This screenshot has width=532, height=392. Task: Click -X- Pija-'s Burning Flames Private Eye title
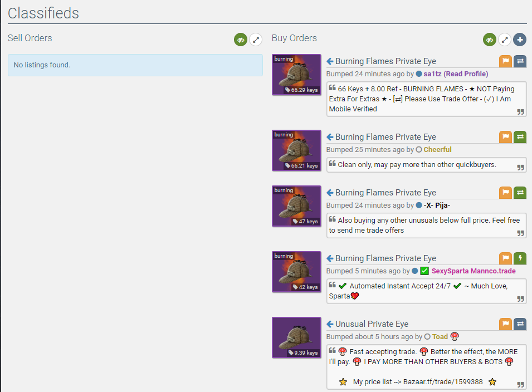click(385, 193)
